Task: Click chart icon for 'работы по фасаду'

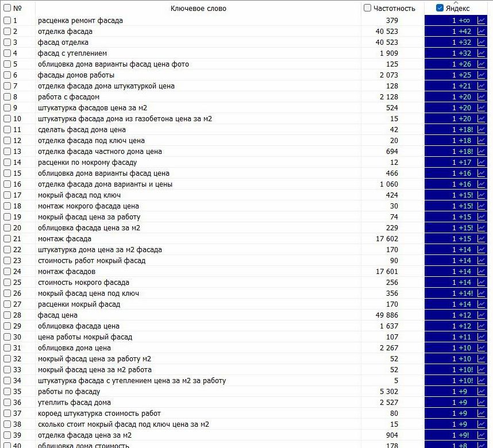Action: click(x=482, y=392)
